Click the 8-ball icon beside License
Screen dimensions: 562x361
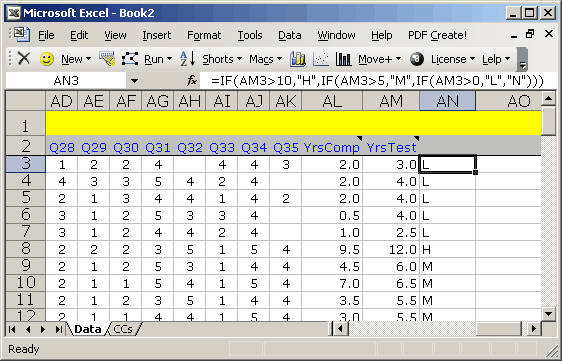tap(417, 59)
